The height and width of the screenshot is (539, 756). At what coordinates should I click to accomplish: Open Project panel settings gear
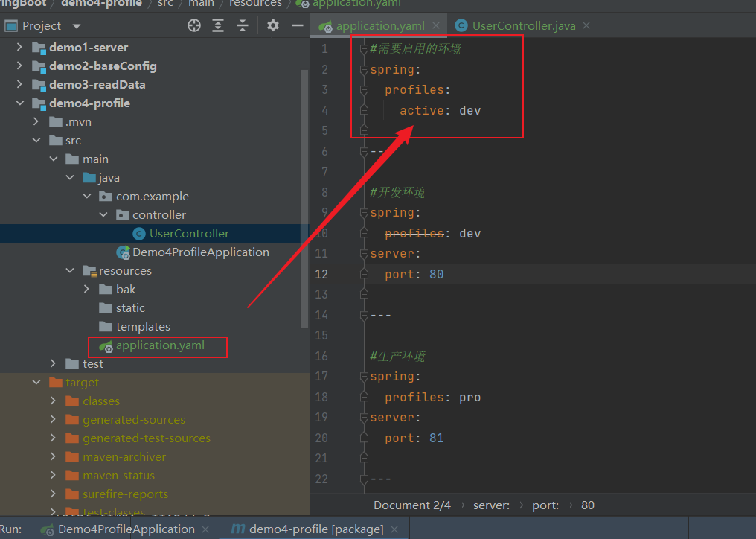coord(273,25)
